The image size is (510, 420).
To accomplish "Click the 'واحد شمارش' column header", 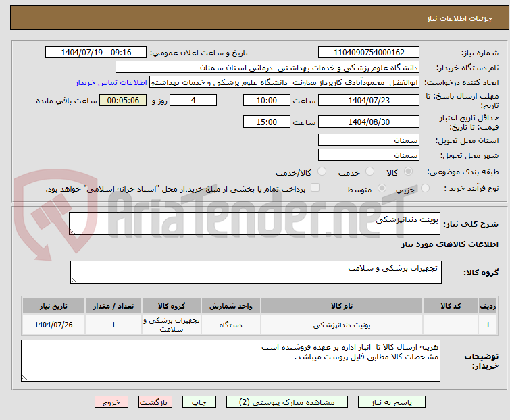I will pos(230,306).
